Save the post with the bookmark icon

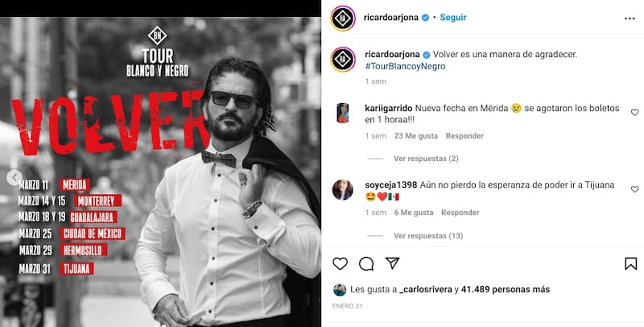pos(631,263)
